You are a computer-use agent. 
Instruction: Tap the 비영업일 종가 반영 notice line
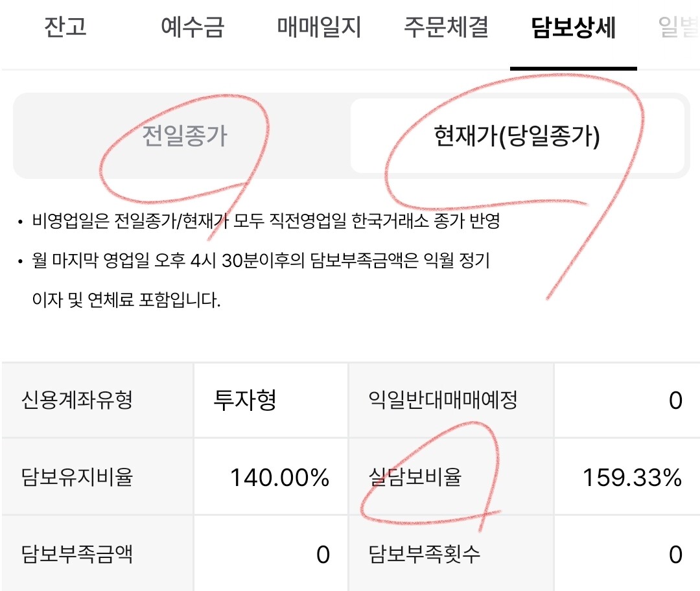pos(266,220)
